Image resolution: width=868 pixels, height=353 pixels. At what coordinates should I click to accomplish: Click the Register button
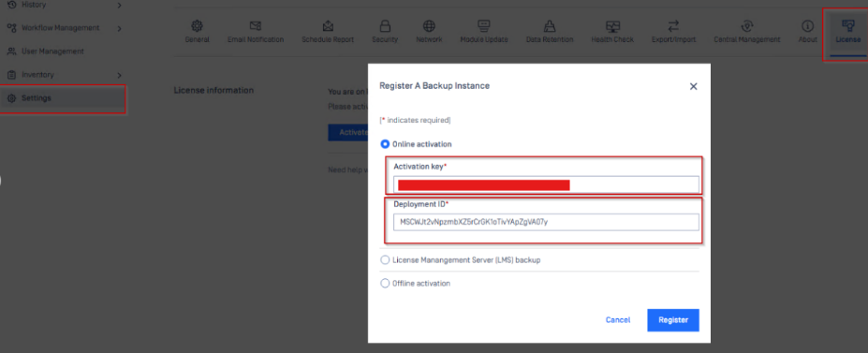click(673, 320)
